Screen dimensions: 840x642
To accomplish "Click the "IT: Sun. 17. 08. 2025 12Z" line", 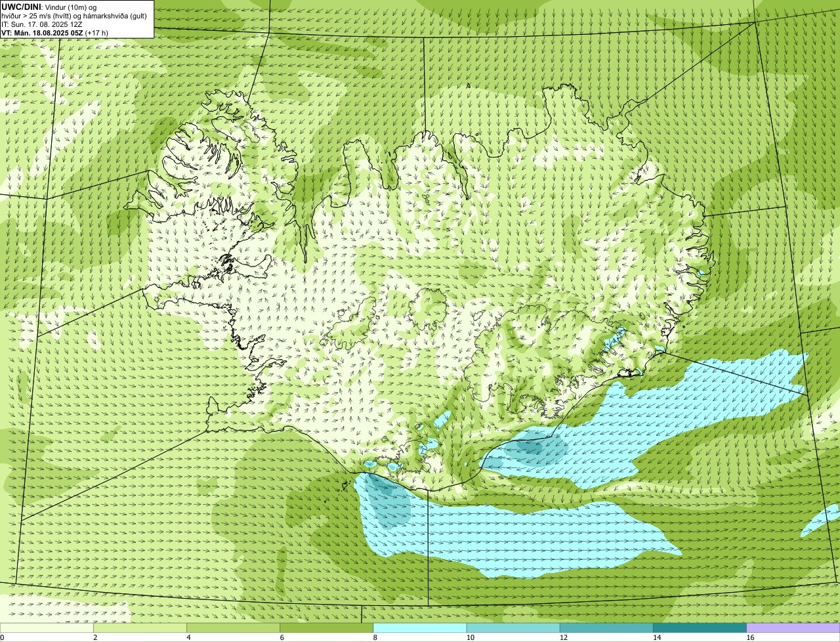I will click(41, 24).
